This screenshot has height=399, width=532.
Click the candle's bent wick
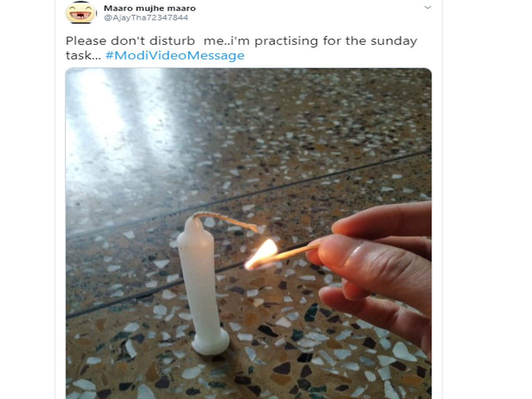(x=226, y=220)
